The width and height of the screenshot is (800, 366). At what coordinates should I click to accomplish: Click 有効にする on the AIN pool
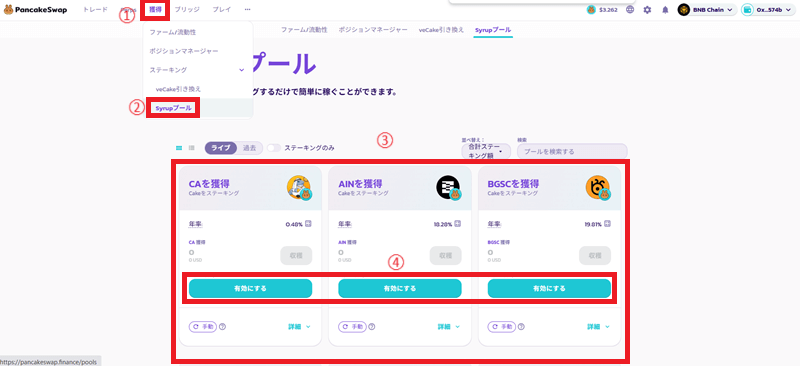[x=399, y=288]
